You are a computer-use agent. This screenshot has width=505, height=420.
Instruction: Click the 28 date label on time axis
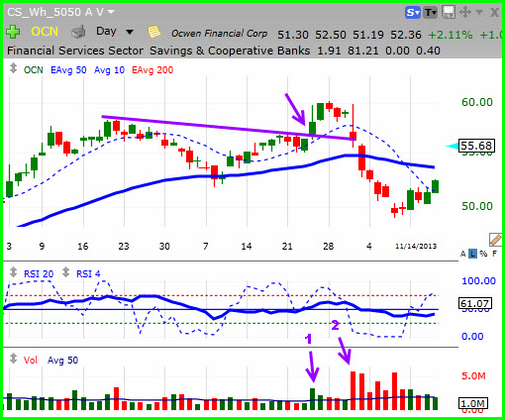click(328, 247)
